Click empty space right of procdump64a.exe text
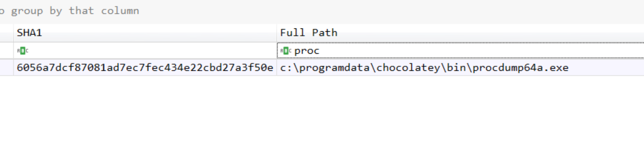The image size is (644, 161). point(606,67)
